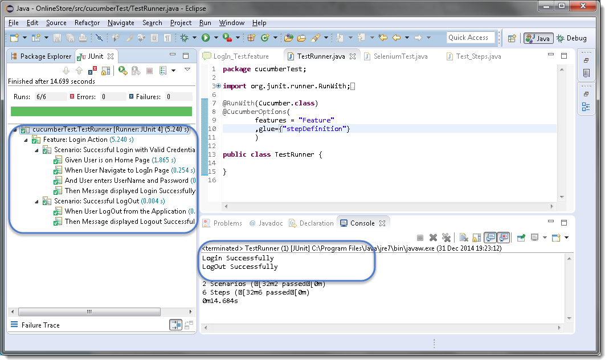Expand the folded import block in the editor
Image resolution: width=609 pixels, height=364 pixels.
[218, 86]
